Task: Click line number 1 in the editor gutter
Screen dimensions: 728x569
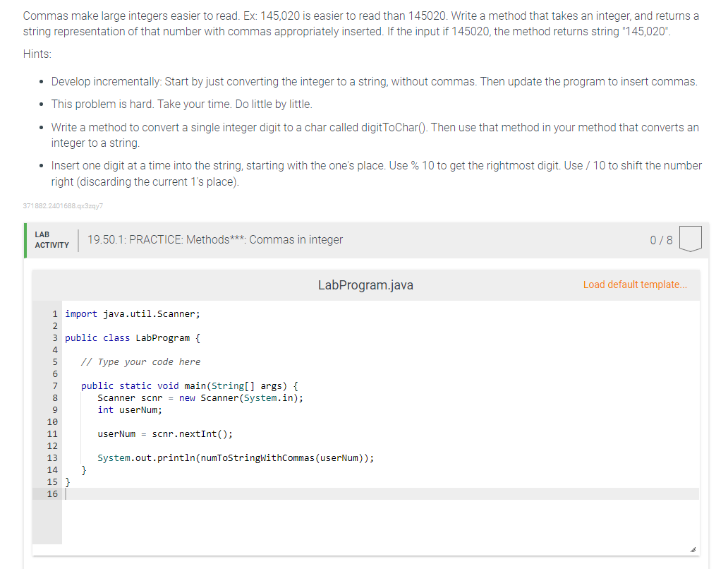Action: (54, 313)
